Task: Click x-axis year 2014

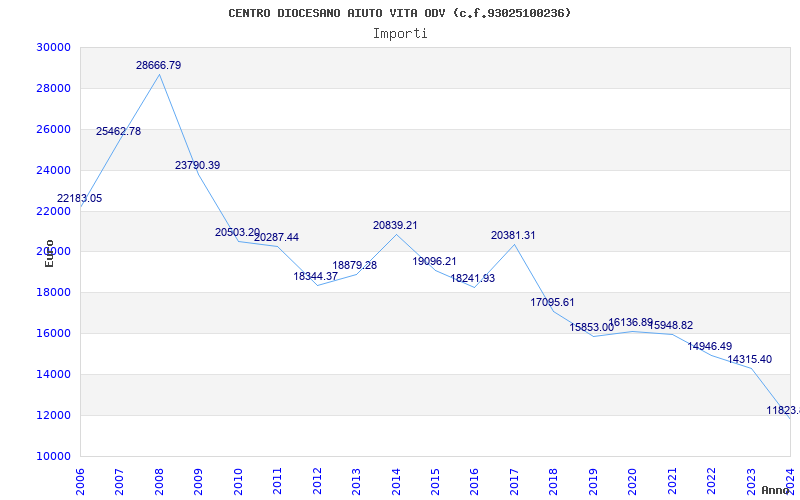Action: point(395,482)
